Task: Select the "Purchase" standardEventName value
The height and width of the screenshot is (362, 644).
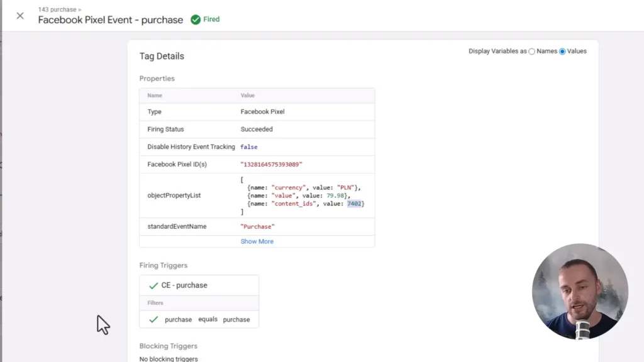Action: (x=257, y=226)
